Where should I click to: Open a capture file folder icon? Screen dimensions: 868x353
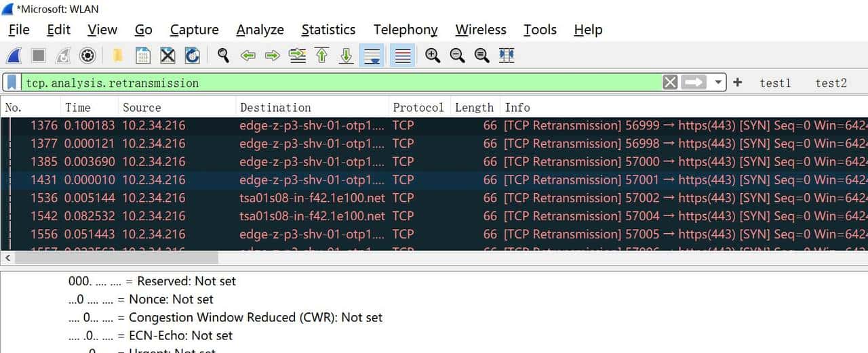pos(117,56)
